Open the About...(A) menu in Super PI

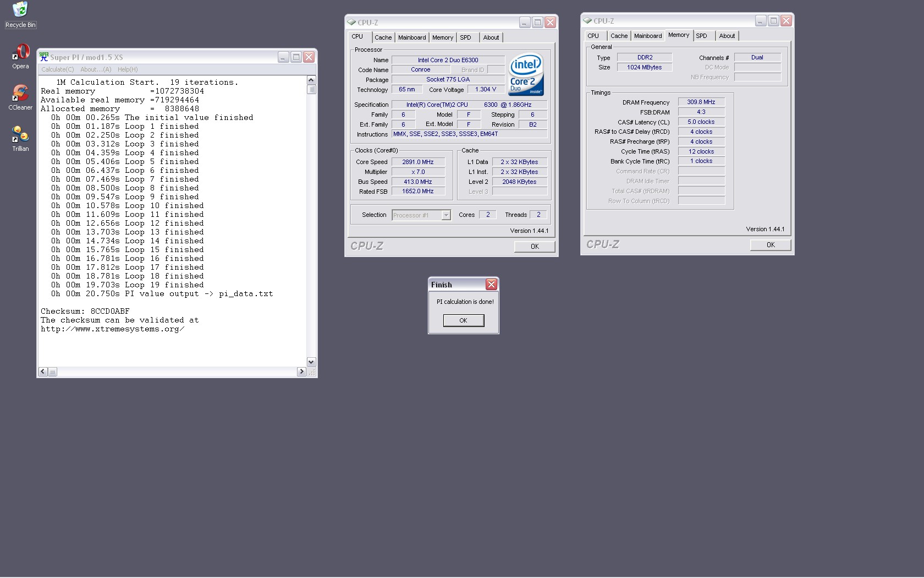coord(96,69)
